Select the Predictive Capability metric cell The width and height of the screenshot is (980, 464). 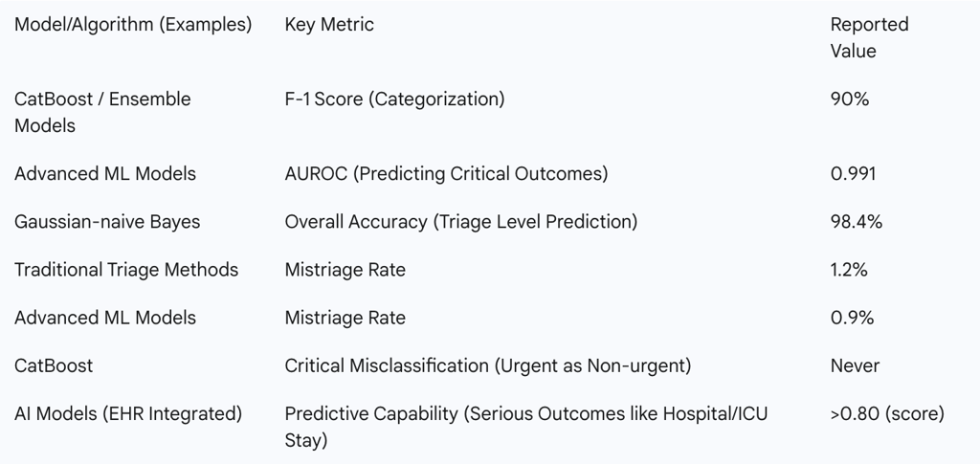pyautogui.click(x=525, y=426)
